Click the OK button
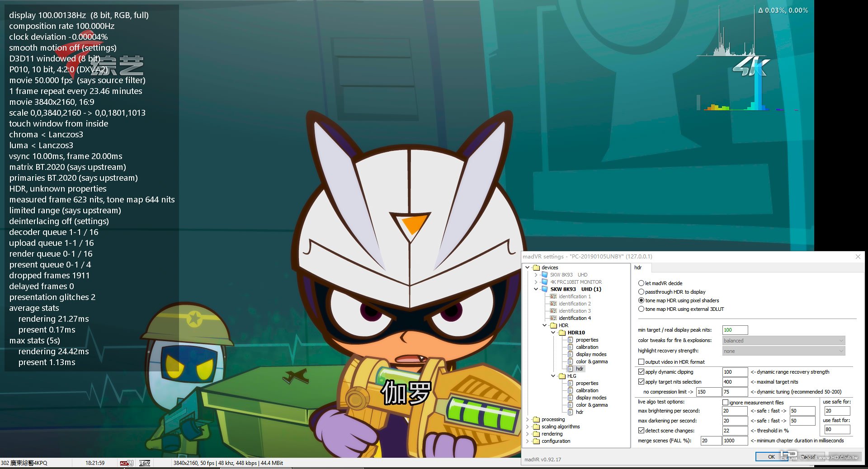This screenshot has height=469, width=868. pos(771,457)
